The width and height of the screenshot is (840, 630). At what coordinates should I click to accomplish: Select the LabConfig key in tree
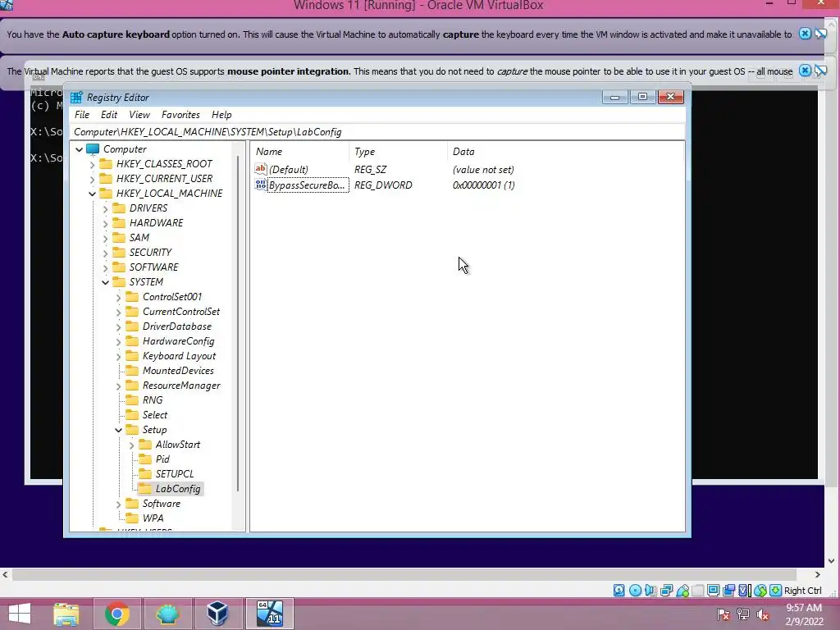coord(178,489)
